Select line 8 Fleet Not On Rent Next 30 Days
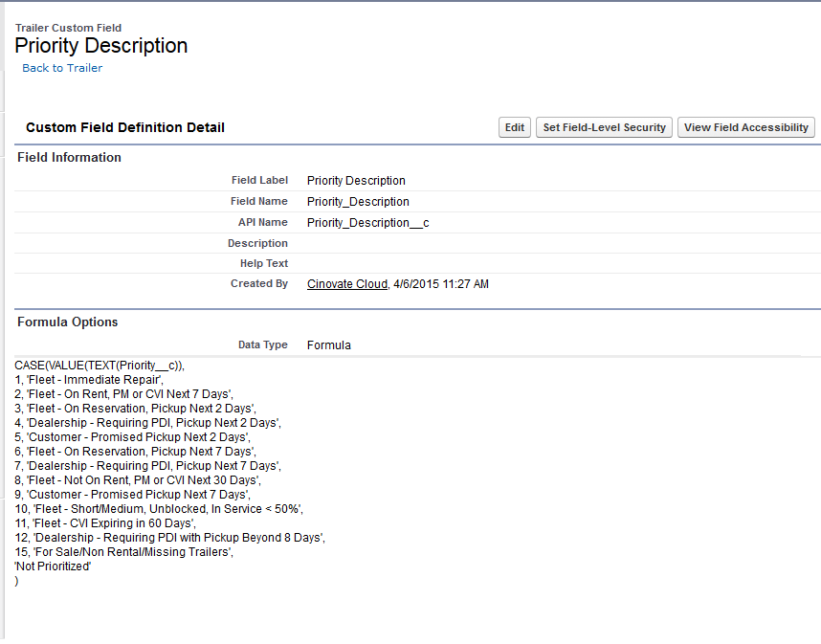 coord(138,480)
